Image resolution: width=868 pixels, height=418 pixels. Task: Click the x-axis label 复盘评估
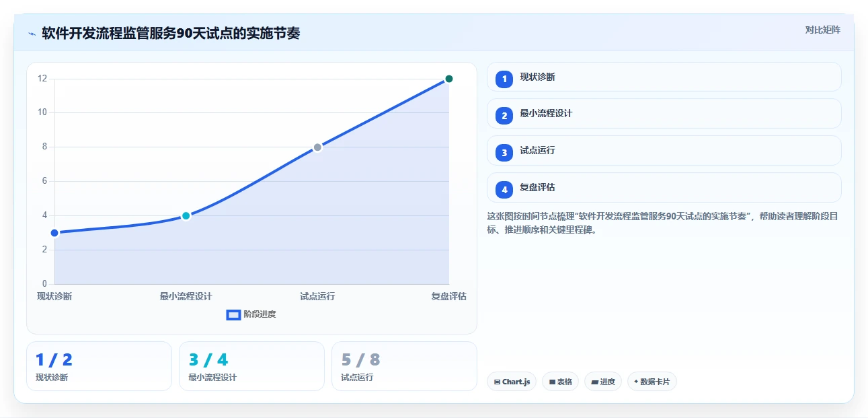(449, 296)
